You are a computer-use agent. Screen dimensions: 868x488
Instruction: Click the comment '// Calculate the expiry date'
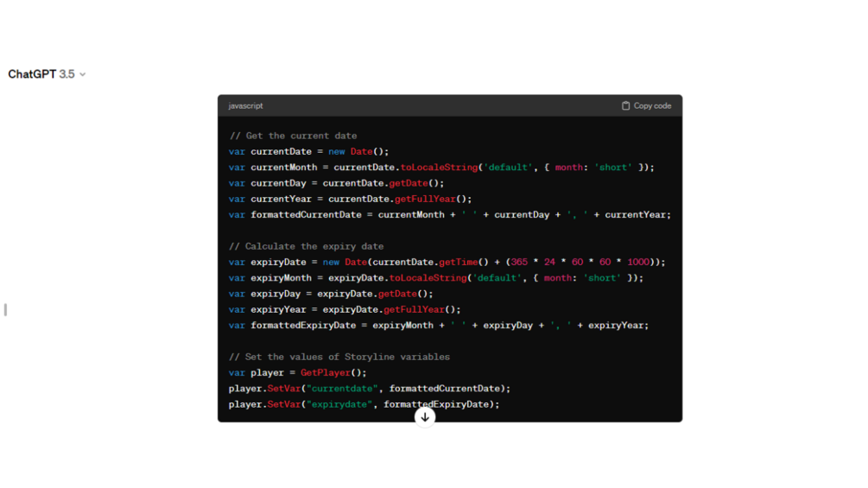tap(306, 246)
